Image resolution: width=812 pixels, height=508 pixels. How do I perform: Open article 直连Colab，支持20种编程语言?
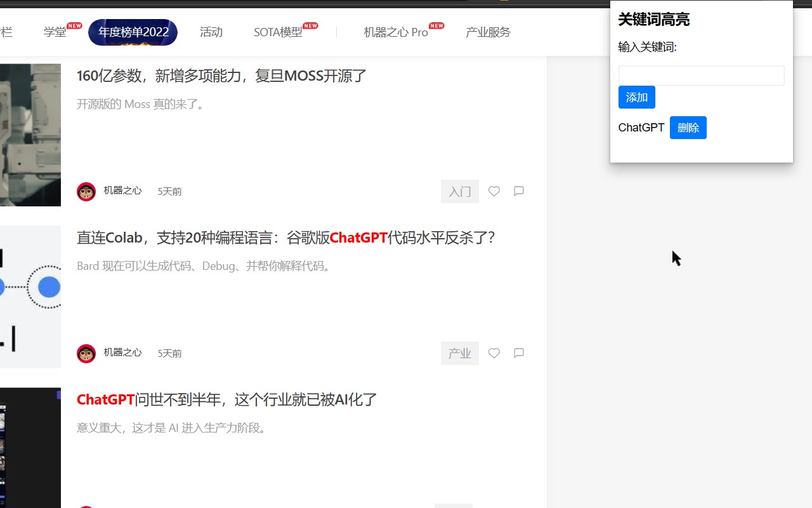point(285,238)
